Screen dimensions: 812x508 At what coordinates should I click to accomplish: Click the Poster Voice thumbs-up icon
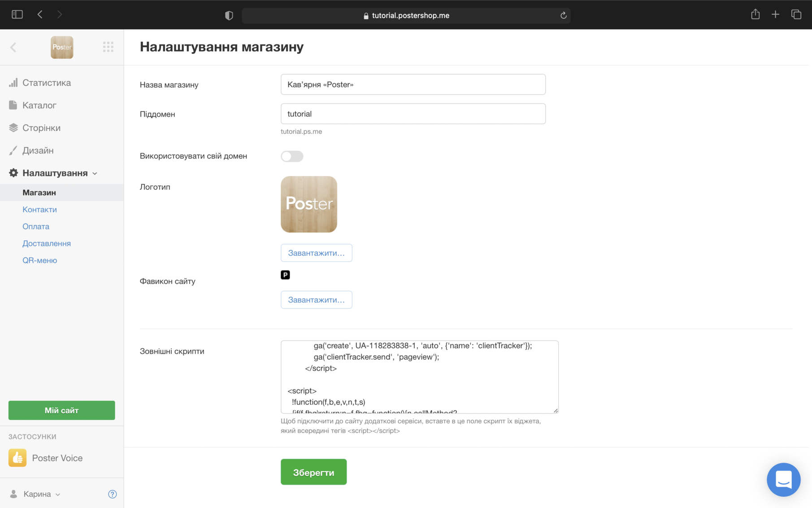tap(17, 458)
